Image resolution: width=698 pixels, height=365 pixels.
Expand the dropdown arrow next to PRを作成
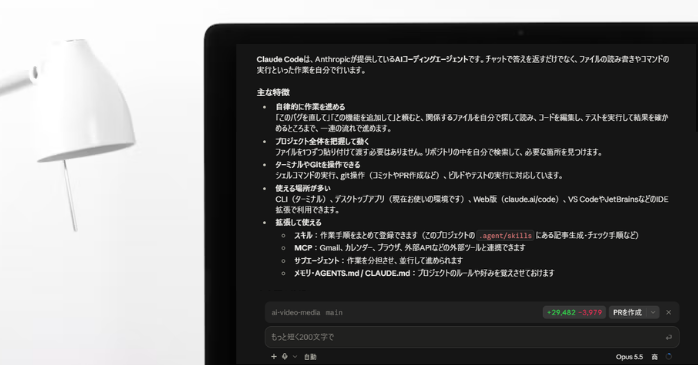[x=653, y=312]
